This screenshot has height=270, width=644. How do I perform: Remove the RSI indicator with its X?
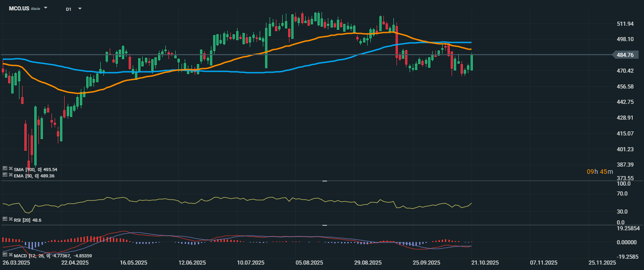pos(10,219)
